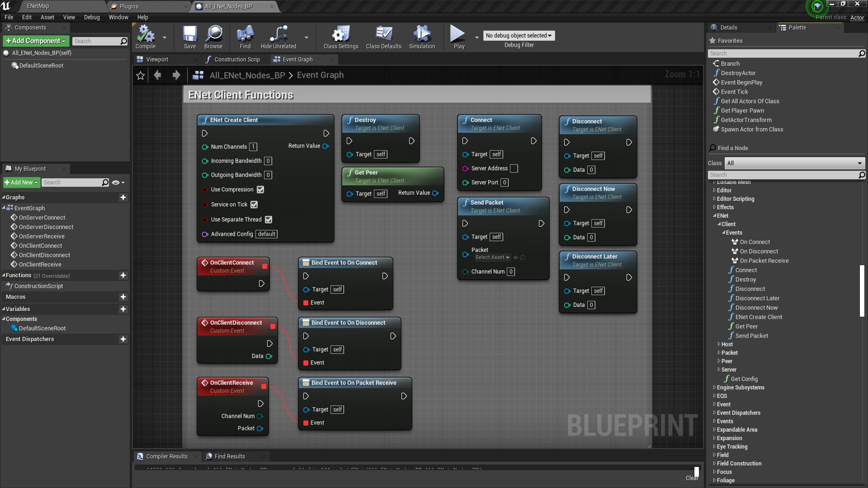Screen dimensions: 868x488
Task: Uncheck the Use Compression checkbox
Action: 260,190
